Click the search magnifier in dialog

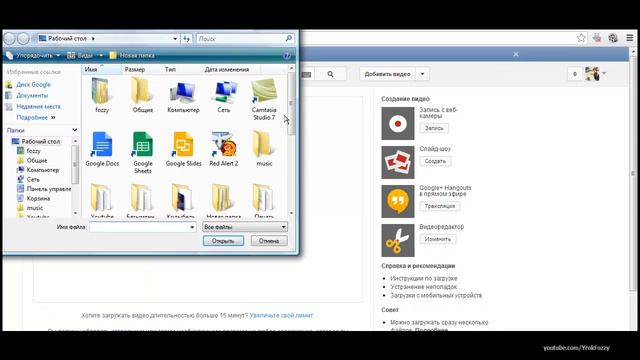pyautogui.click(x=289, y=38)
